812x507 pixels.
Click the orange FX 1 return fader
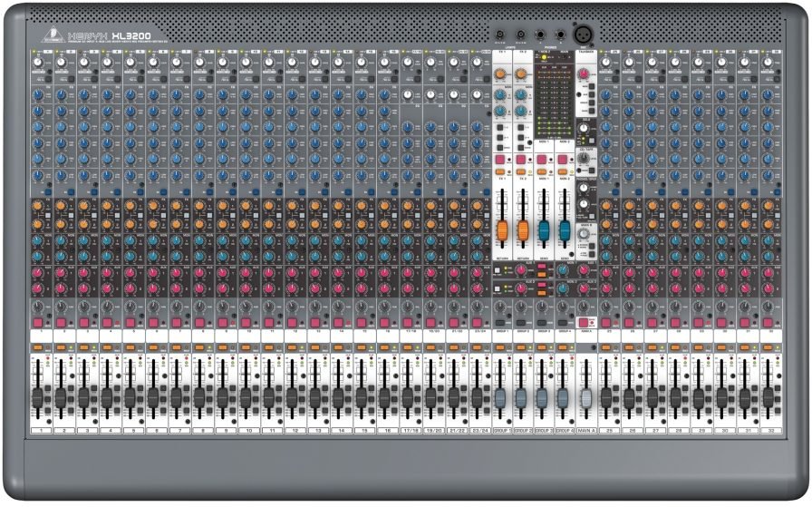(x=501, y=229)
